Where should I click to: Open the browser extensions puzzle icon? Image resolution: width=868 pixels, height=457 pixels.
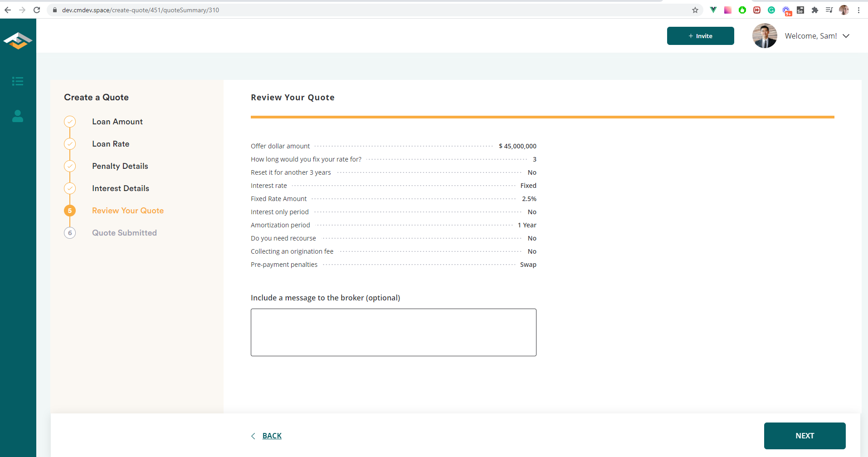(x=815, y=10)
